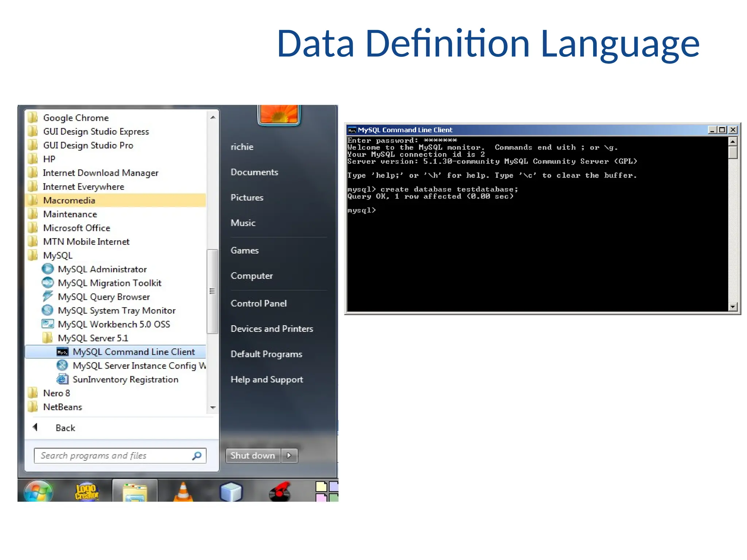Screen dimensions: 747x560
Task: Close the MySQL Command Line Client window
Action: pos(733,130)
